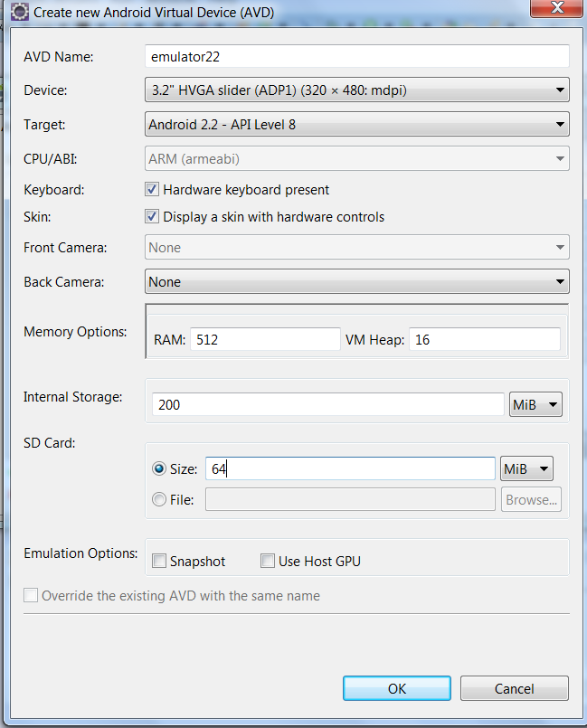
Task: Click the AVD dialog title bar icon
Action: click(20, 12)
